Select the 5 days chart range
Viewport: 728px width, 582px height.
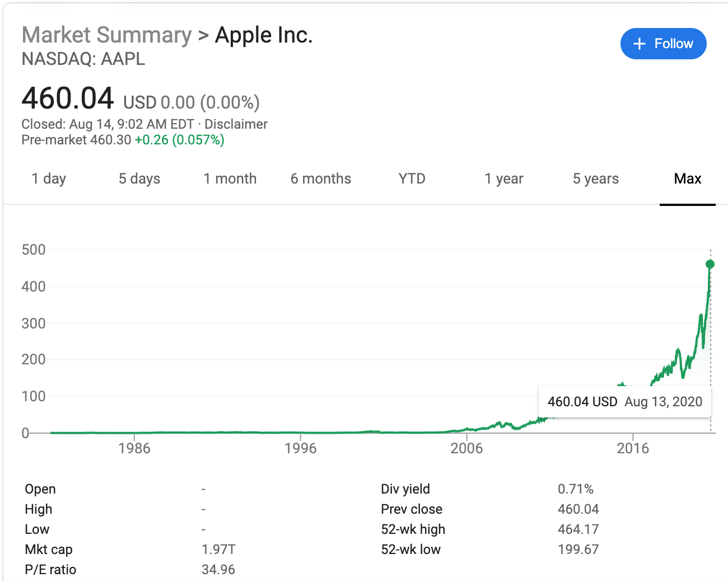139,179
